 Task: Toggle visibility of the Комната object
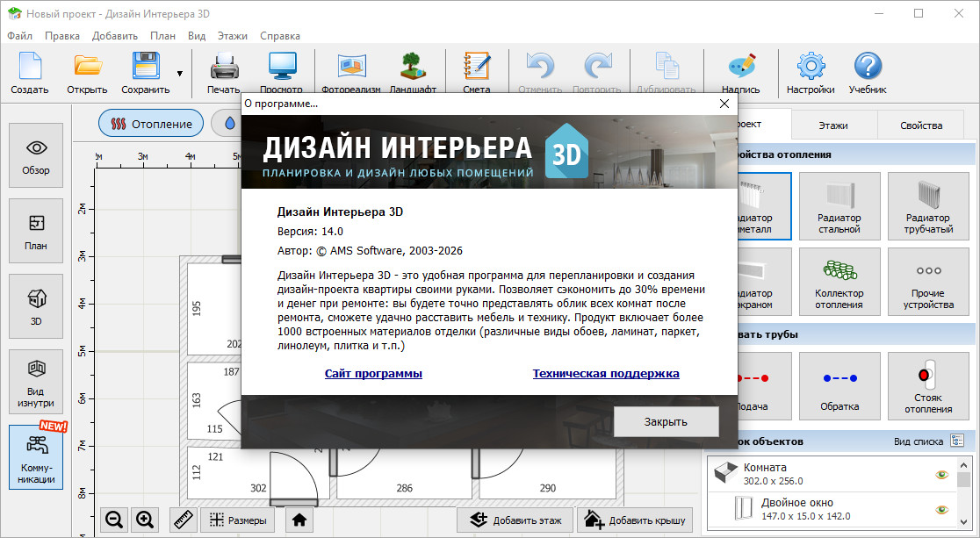click(942, 475)
